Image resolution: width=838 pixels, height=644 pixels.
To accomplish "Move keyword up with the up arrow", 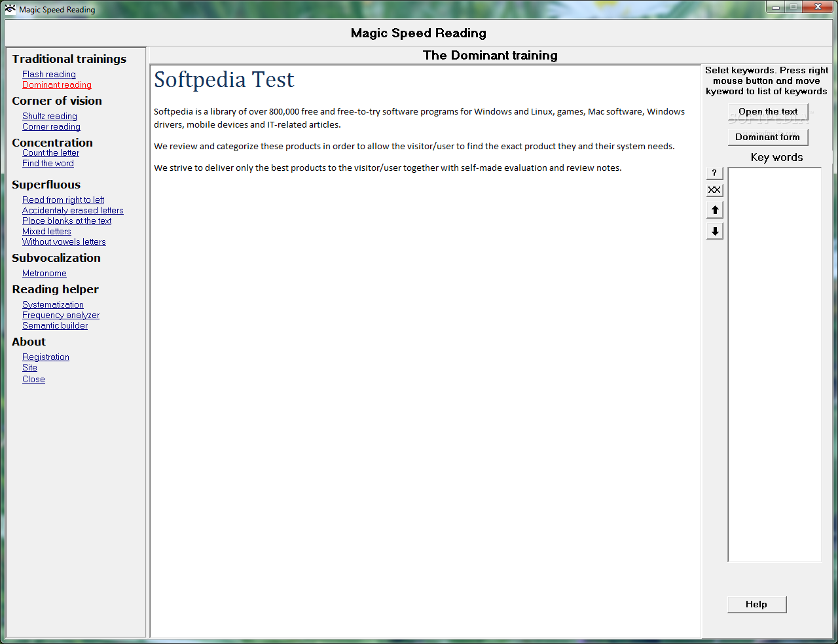I will pyautogui.click(x=715, y=210).
